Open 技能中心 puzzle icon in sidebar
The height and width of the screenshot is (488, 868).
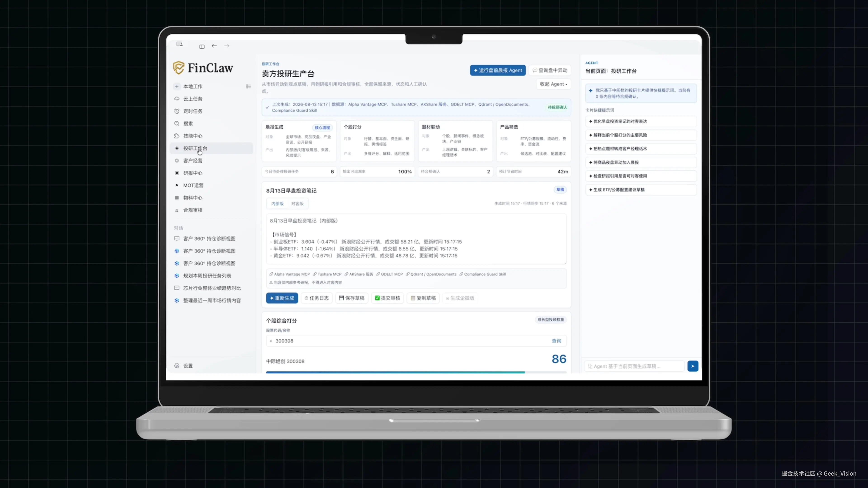coord(177,136)
